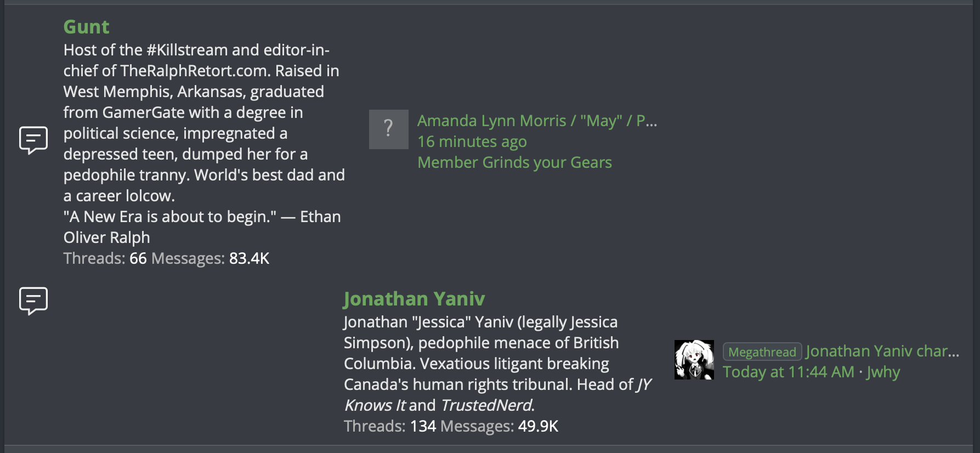980x453 pixels.
Task: Open the Gunt forum title link
Action: [86, 27]
